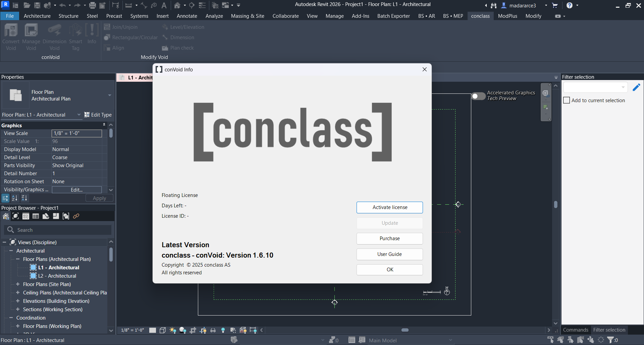Switch to the ModPlus ribbon tab
The width and height of the screenshot is (644, 345).
tap(507, 16)
